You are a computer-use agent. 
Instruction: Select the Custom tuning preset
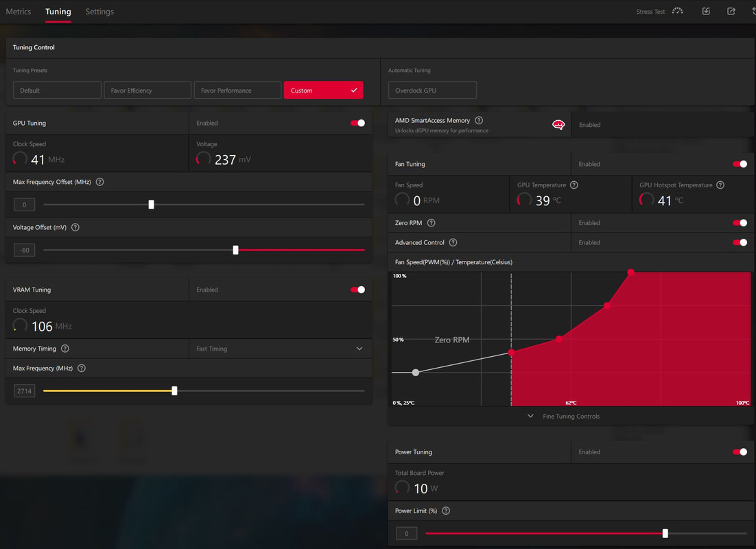[x=323, y=90]
